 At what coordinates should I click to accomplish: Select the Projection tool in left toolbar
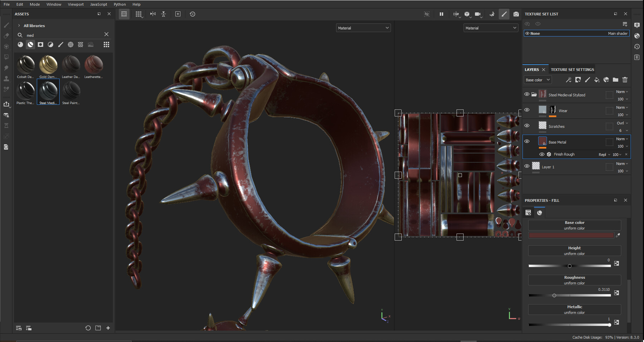tap(6, 47)
